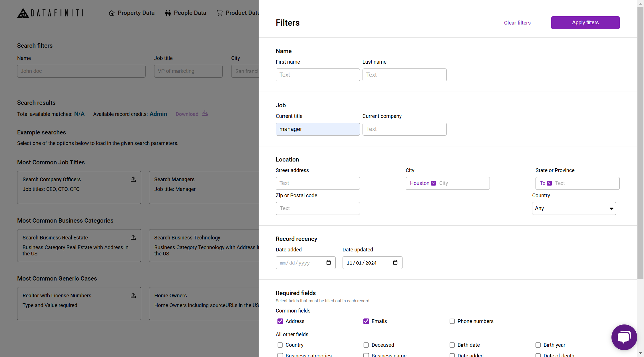Viewport: 644px width, 357px height.
Task: Open the Product Data menu
Action: 238,13
